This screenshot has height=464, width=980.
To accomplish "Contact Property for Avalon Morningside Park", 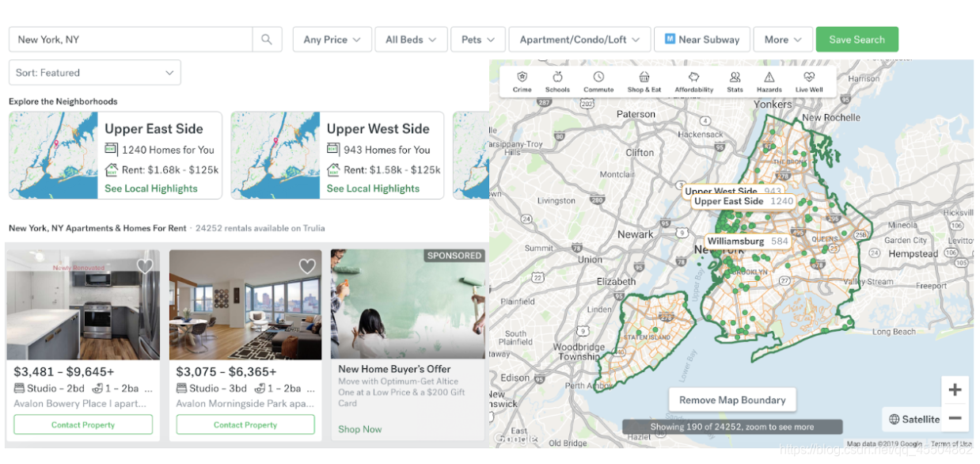I will tap(245, 425).
